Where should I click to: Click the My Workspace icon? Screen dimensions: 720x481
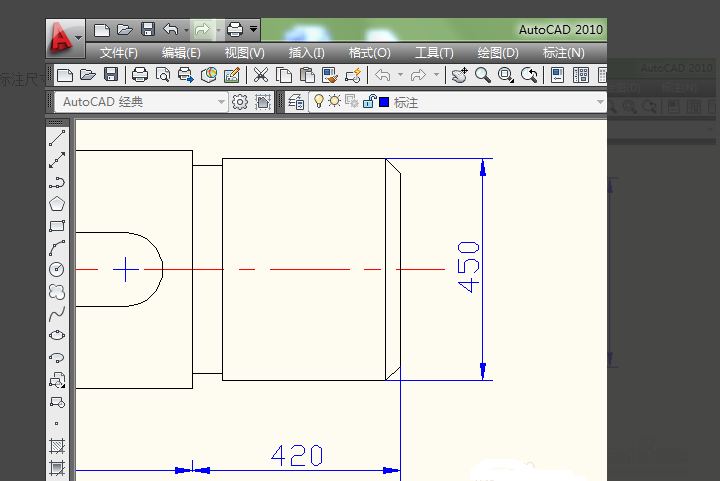[263, 102]
